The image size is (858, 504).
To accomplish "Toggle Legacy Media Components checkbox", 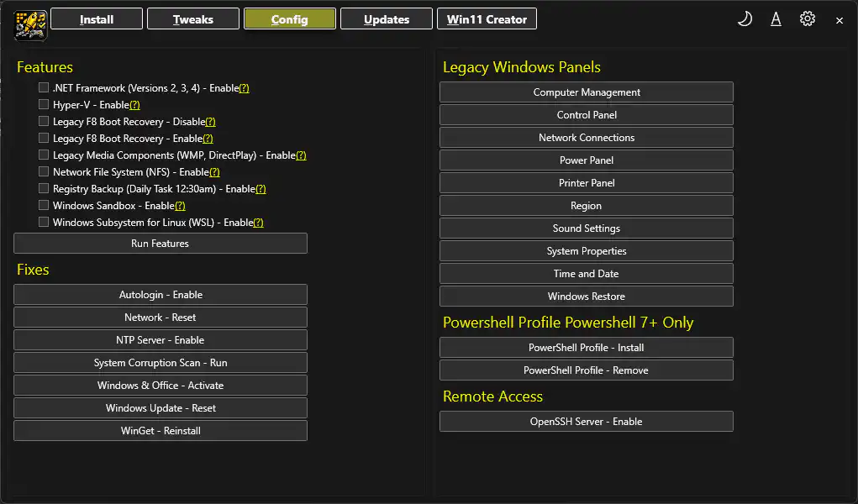I will [44, 155].
